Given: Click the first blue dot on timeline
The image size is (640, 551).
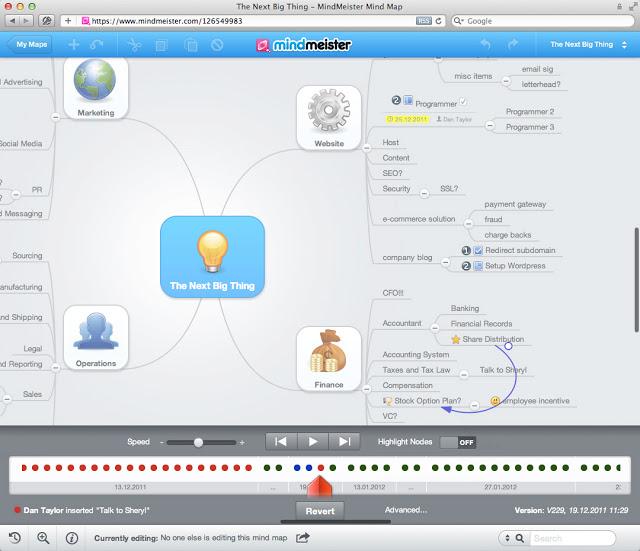Looking at the screenshot, I should click(x=297, y=468).
